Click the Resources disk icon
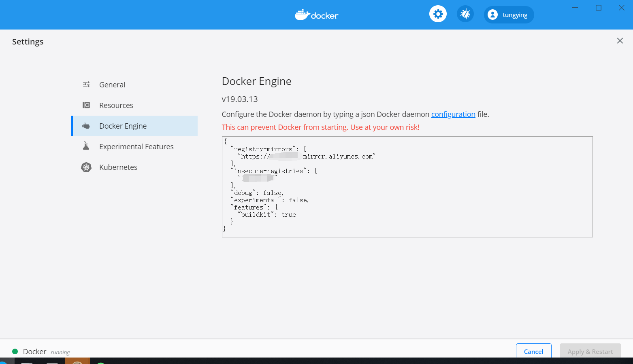This screenshot has height=364, width=633. tap(86, 105)
